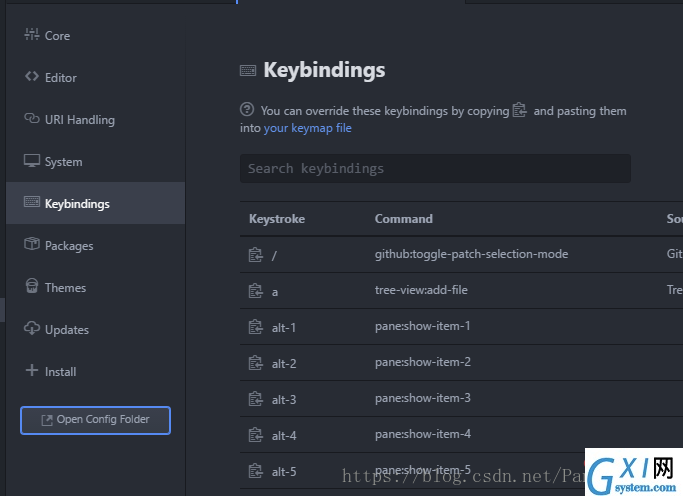The image size is (683, 496).
Task: Copy the alt-4 keybinding
Action: [x=256, y=435]
